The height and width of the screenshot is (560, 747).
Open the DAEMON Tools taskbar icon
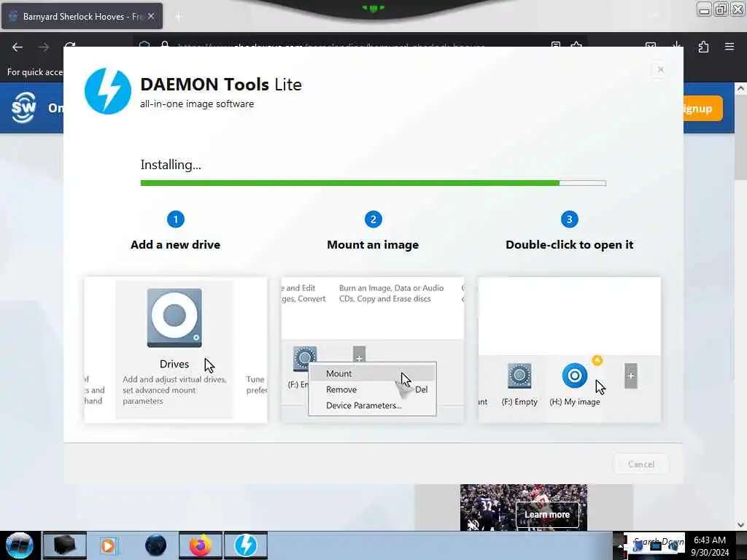246,545
